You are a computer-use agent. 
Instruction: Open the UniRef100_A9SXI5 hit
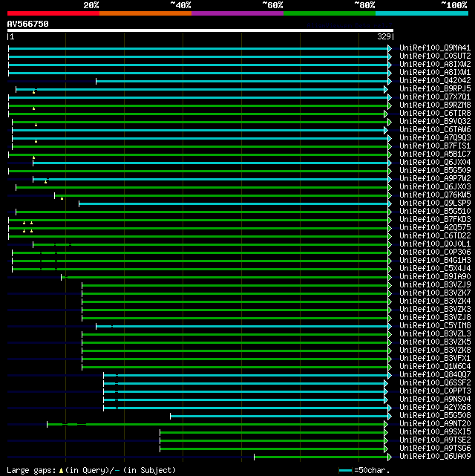click(435, 431)
